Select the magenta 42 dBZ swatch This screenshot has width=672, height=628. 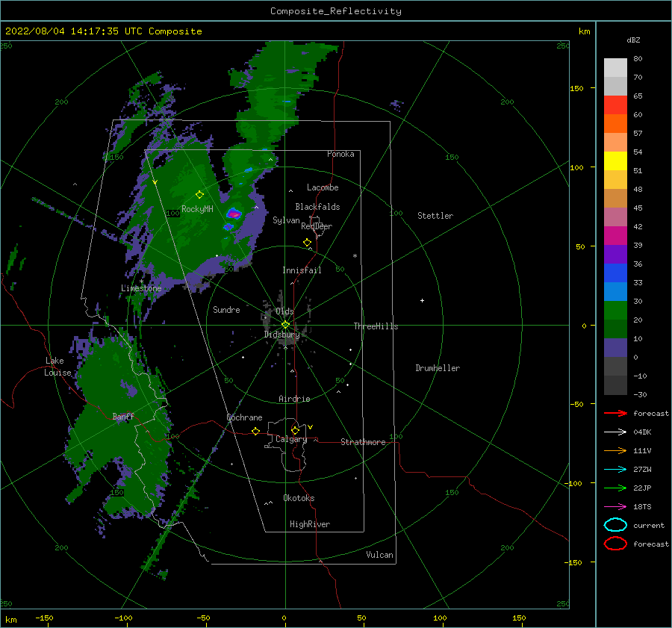point(615,235)
